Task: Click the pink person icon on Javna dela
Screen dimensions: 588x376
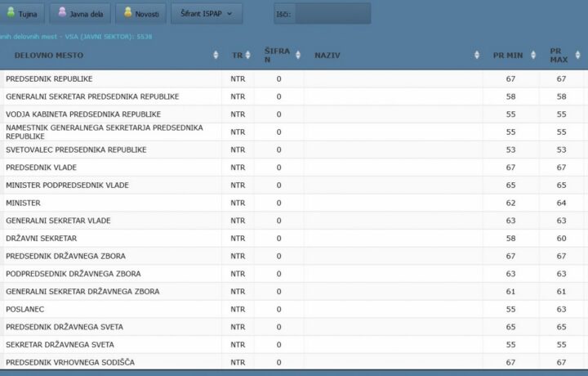Action: click(x=62, y=12)
